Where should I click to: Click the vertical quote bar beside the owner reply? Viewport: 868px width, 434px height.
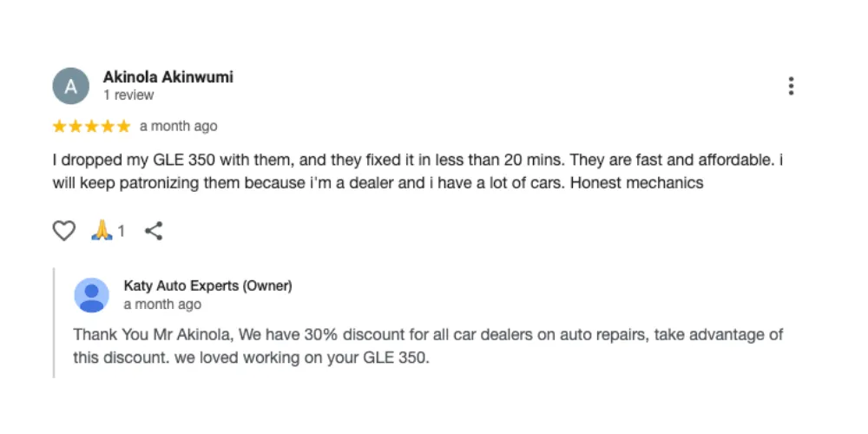pos(54,323)
